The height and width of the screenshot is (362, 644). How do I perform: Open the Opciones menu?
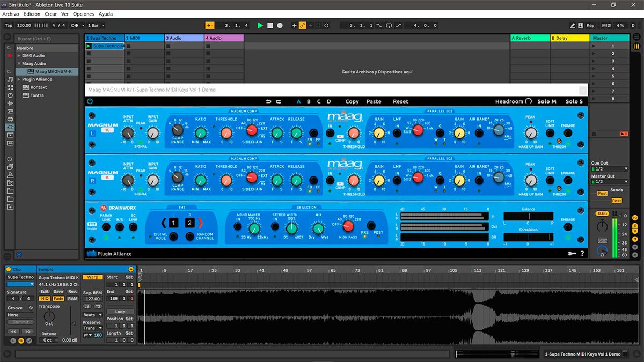coord(83,14)
